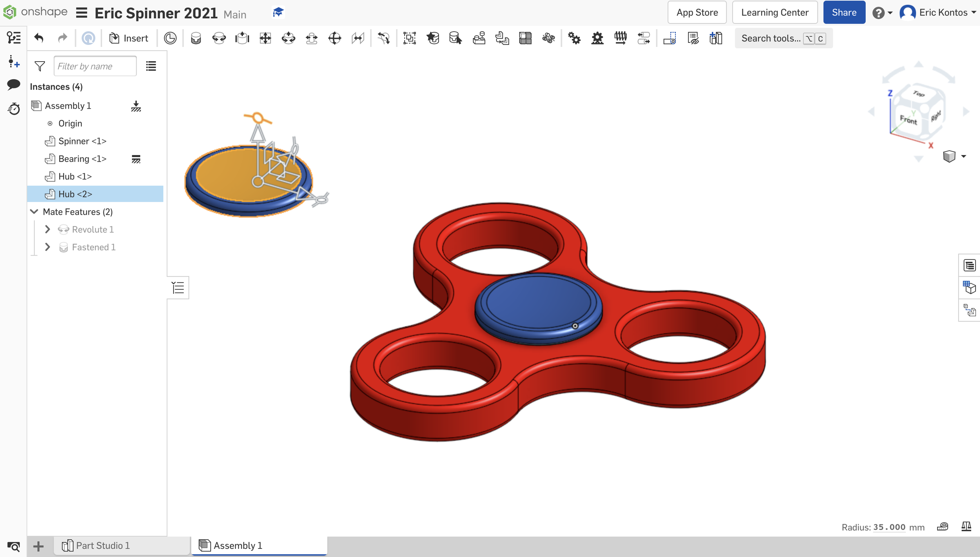Viewport: 980px width, 557px height.
Task: Open the versions and history panel
Action: click(13, 109)
